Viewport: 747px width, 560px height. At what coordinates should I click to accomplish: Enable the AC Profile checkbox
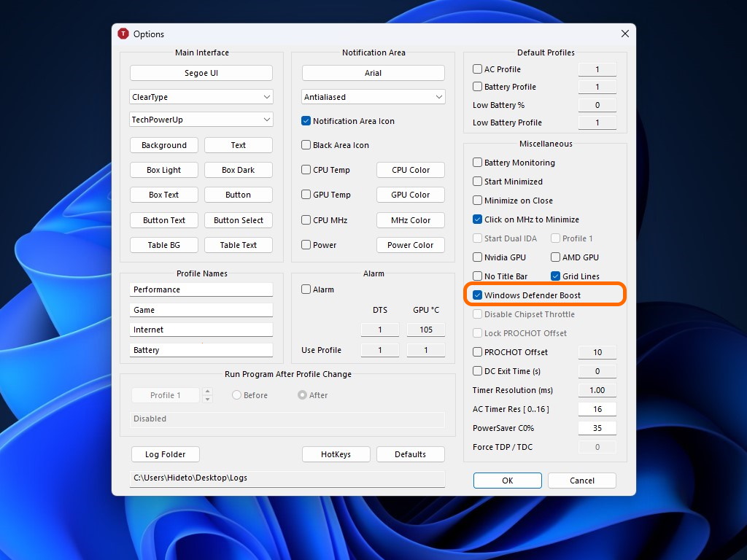coord(477,69)
